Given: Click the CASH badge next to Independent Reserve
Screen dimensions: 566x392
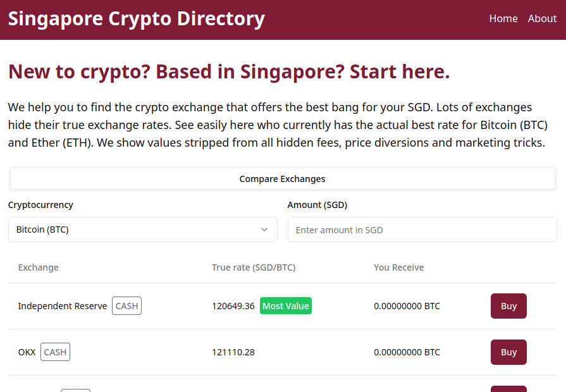Looking at the screenshot, I should pyautogui.click(x=126, y=305).
